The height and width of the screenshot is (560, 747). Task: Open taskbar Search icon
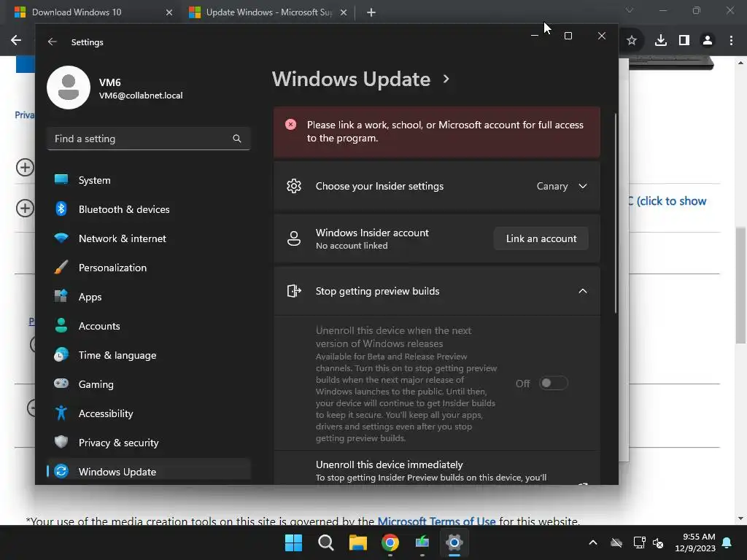click(326, 542)
